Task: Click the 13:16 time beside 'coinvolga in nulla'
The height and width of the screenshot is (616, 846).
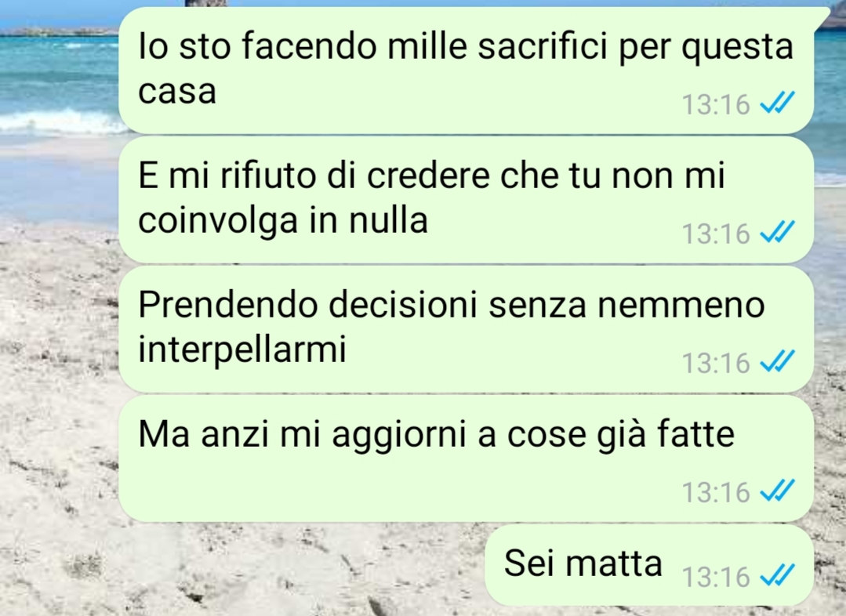Action: pos(716,234)
